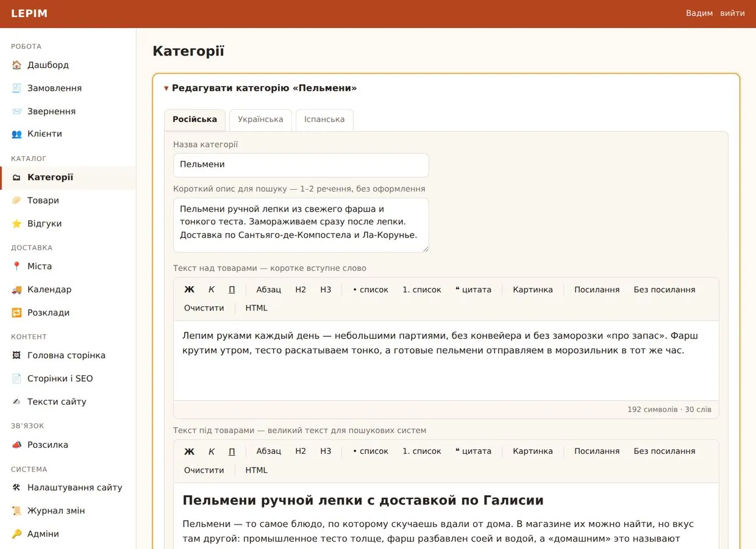The height and width of the screenshot is (549, 756).
Task: Click Очистити in top editor toolbar
Action: tap(204, 308)
